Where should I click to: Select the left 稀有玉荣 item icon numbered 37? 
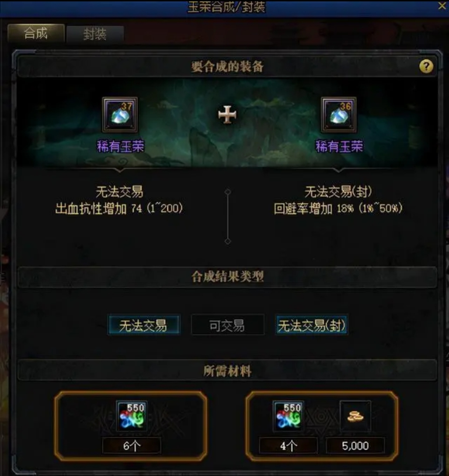point(120,114)
